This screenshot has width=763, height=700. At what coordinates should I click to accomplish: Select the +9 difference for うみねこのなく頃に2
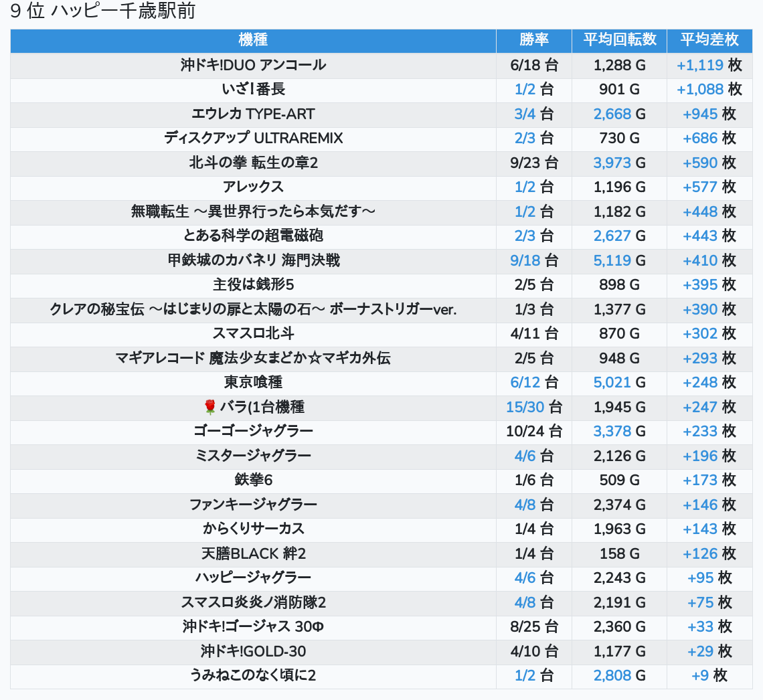pyautogui.click(x=699, y=675)
